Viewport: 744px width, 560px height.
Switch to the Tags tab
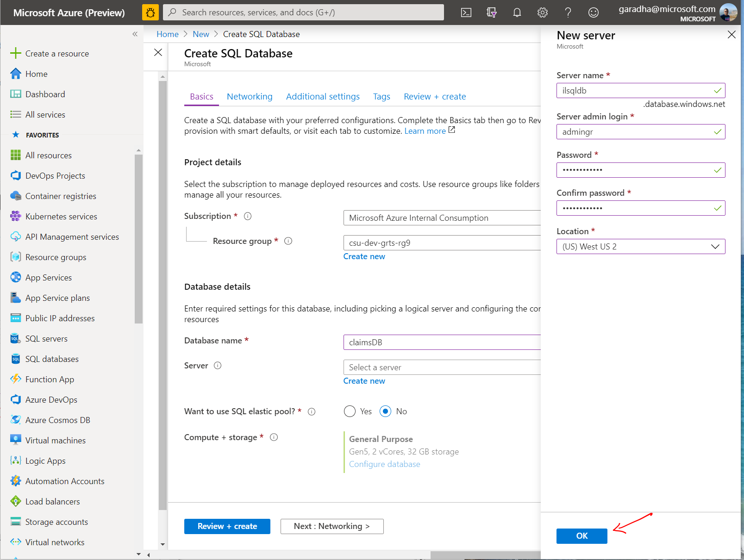click(381, 97)
